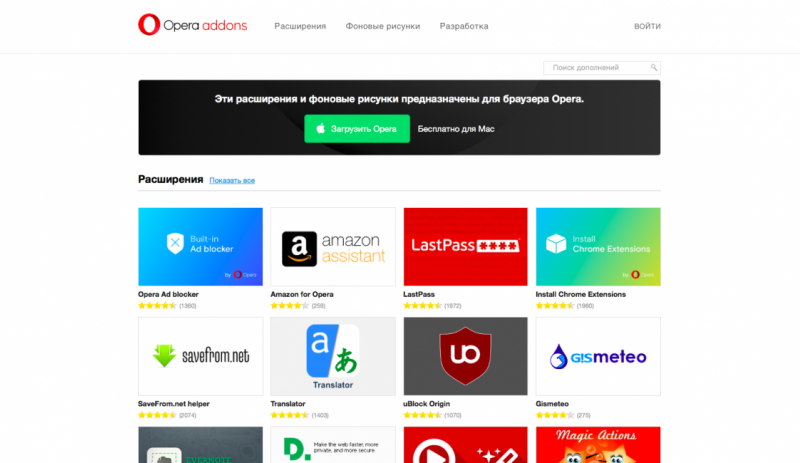The width and height of the screenshot is (800, 463).
Task: Click the SaveFrom.net helper title
Action: click(173, 404)
